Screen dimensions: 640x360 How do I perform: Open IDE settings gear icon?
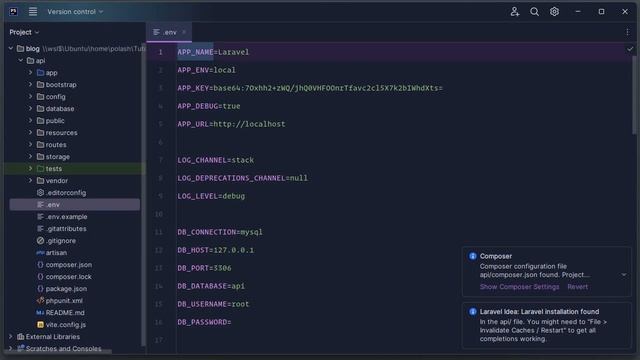(554, 12)
